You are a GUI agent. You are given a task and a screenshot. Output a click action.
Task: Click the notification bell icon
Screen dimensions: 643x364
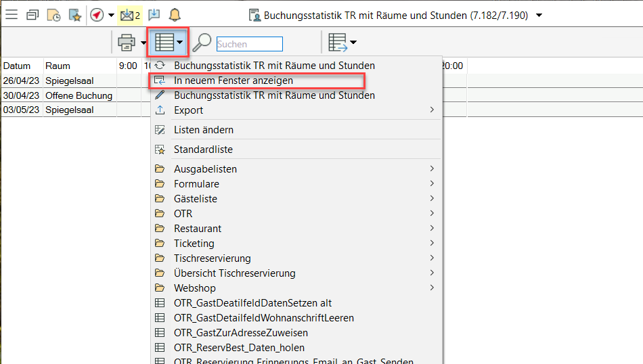[175, 15]
